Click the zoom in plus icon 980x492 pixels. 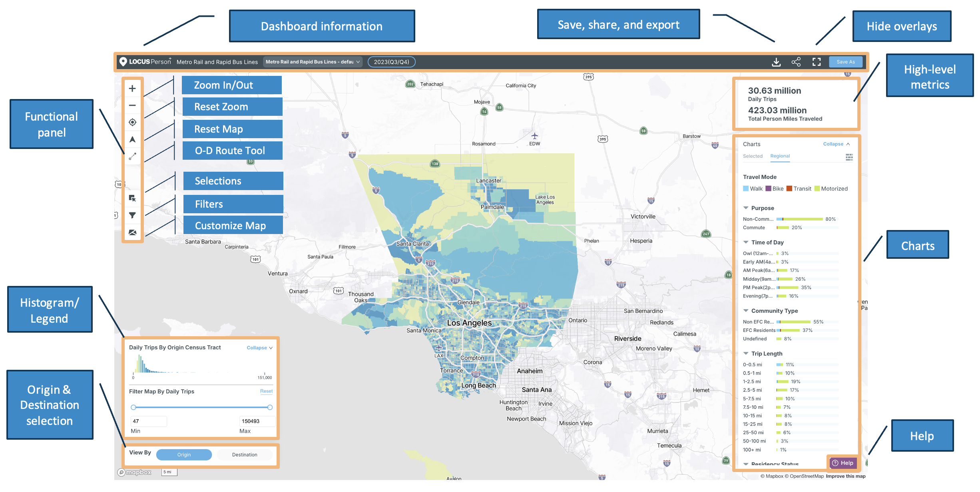click(x=132, y=89)
